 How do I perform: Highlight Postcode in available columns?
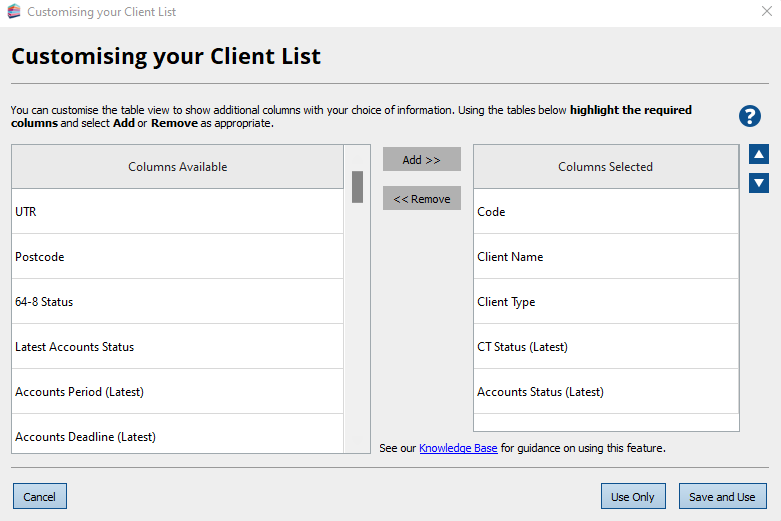coord(177,257)
